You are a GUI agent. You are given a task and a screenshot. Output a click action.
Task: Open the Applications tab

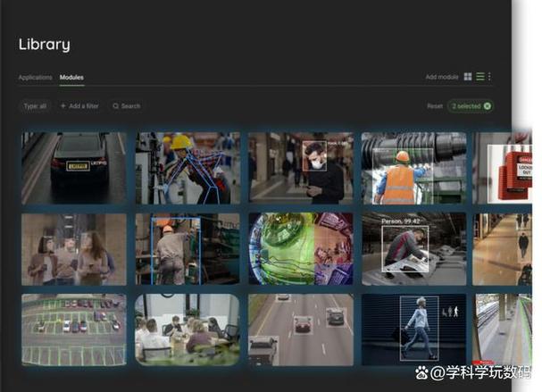pyautogui.click(x=35, y=78)
